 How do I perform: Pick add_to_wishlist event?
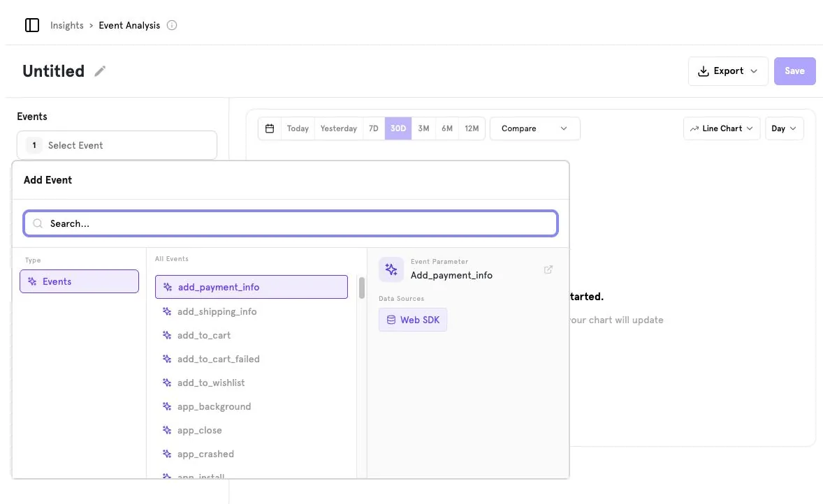(x=252, y=383)
